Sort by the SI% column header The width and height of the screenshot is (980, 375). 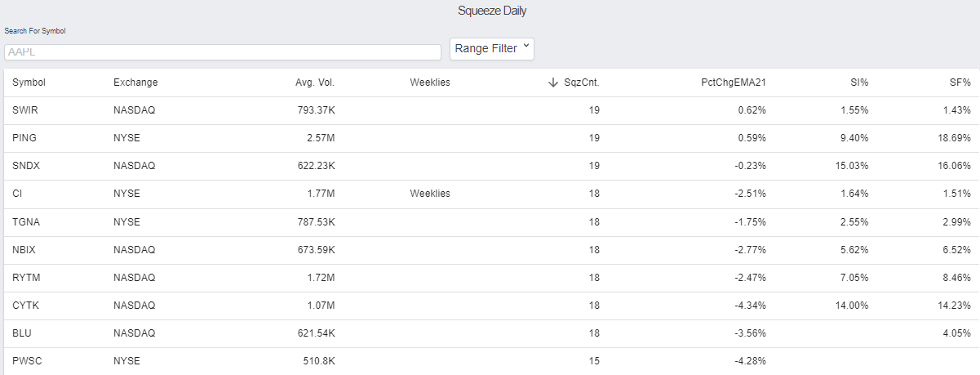coord(858,83)
